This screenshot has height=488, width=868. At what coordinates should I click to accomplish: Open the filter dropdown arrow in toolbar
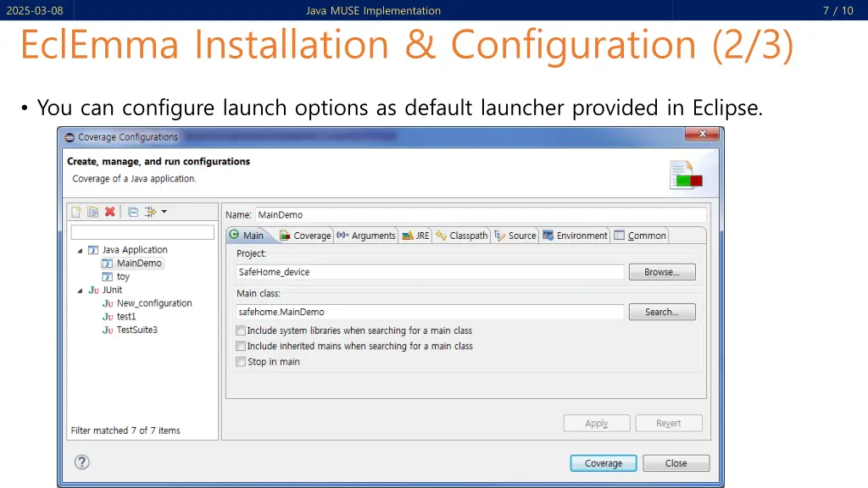164,212
